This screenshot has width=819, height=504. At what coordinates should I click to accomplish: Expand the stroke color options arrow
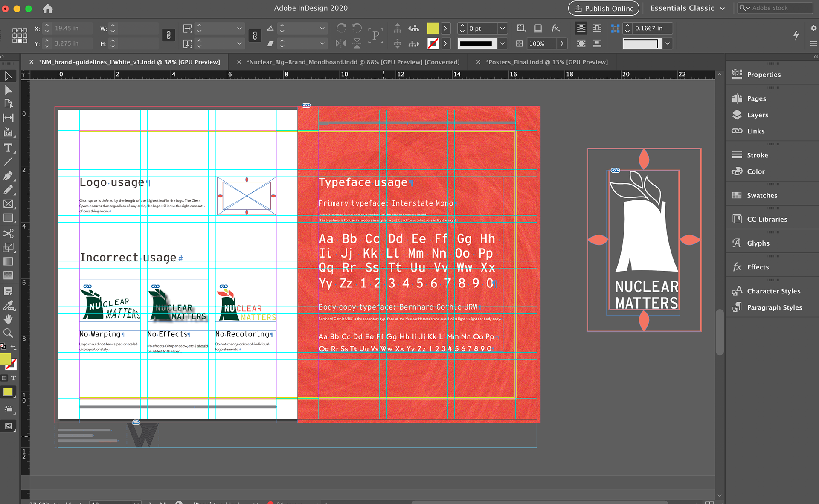pos(445,43)
